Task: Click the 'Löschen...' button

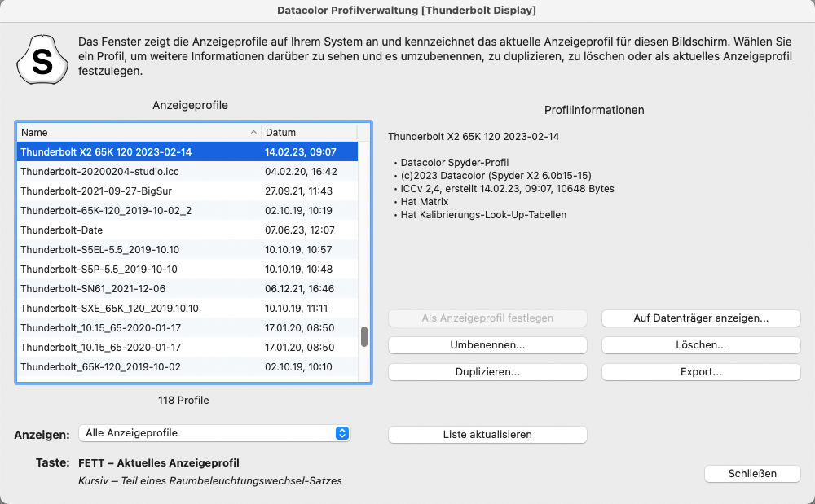Action: (x=701, y=345)
